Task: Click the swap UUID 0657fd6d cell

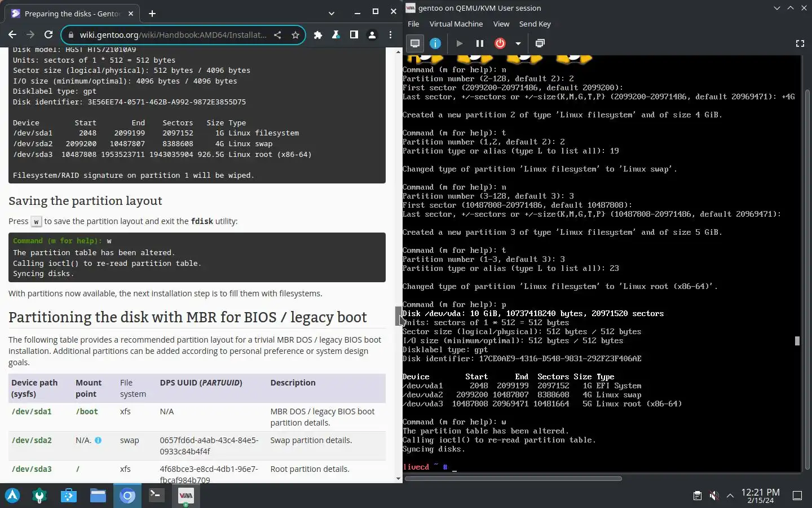Action: (x=209, y=446)
